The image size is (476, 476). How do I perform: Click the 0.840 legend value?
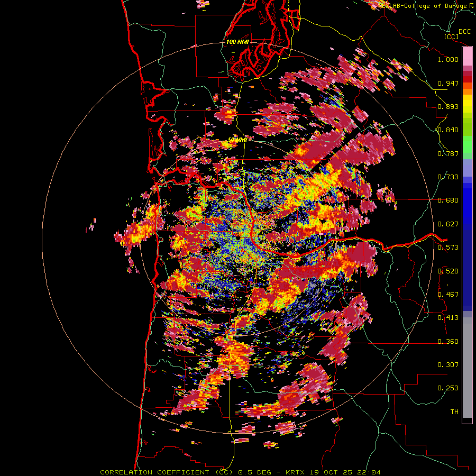448,130
